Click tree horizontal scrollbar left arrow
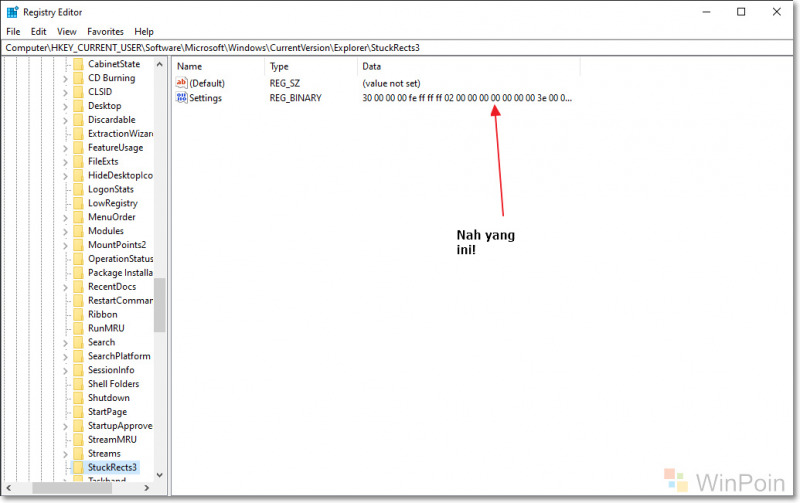The height and width of the screenshot is (503, 800). (x=9, y=488)
